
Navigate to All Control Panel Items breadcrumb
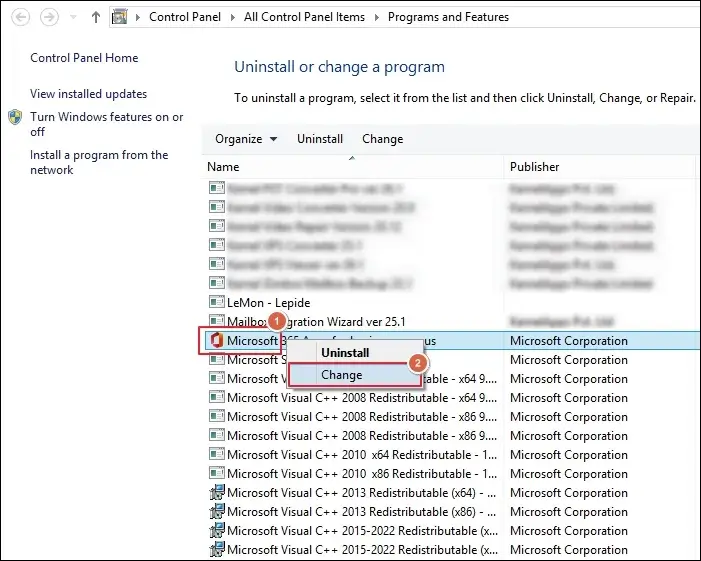[304, 17]
